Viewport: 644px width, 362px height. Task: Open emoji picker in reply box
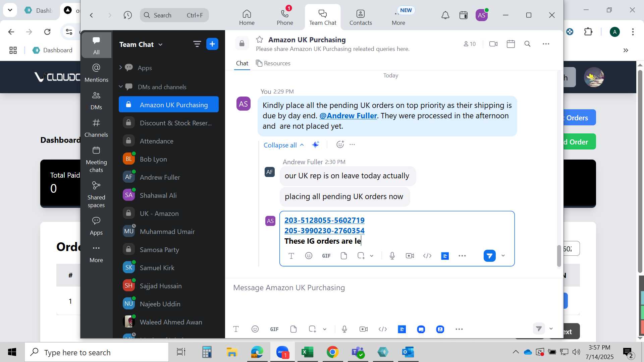[309, 256]
